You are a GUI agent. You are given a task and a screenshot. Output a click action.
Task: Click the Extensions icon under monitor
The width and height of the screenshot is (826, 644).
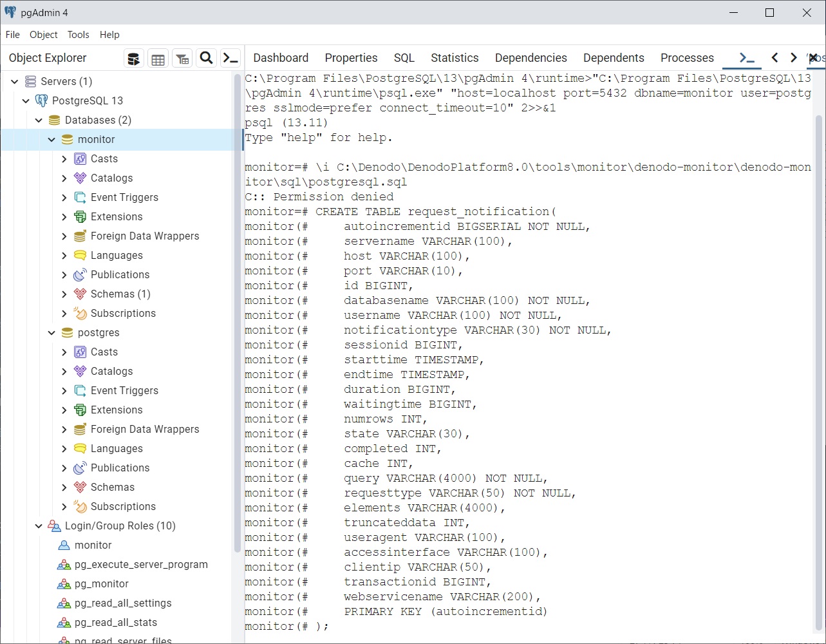pos(80,217)
